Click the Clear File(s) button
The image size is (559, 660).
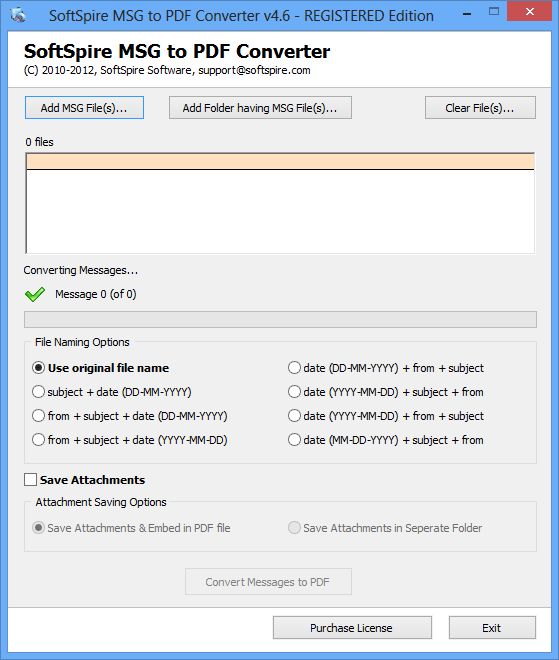(x=480, y=108)
